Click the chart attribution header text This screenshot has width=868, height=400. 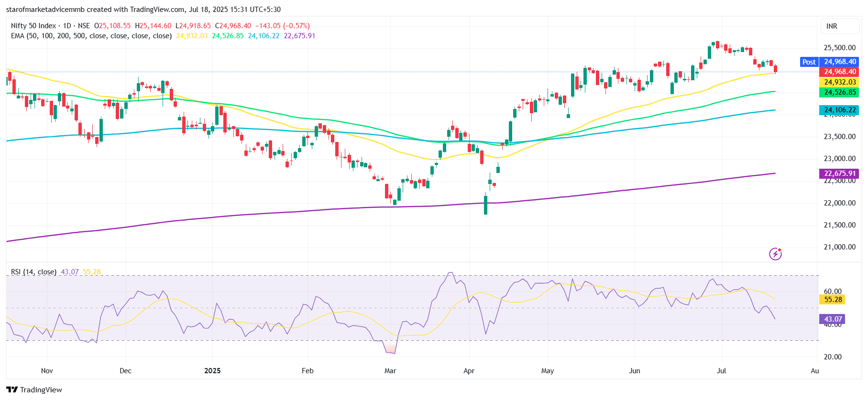click(143, 10)
